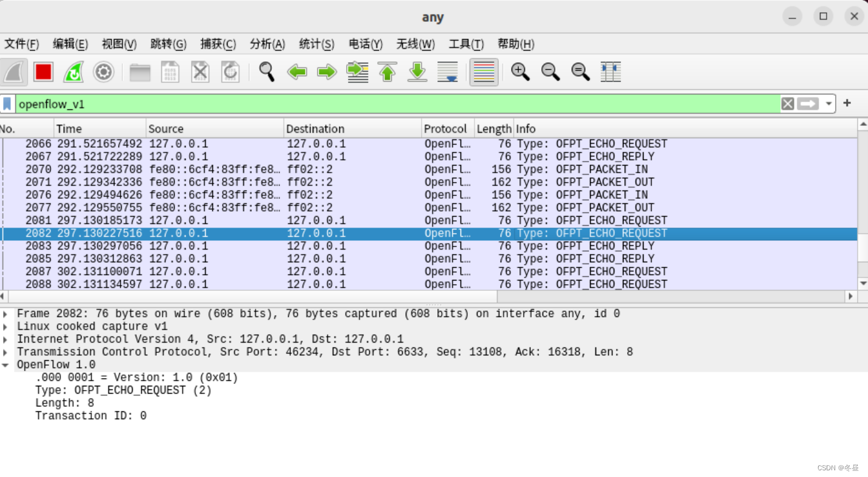The image size is (868, 477).
Task: Go to specified packet icon
Action: tap(357, 72)
